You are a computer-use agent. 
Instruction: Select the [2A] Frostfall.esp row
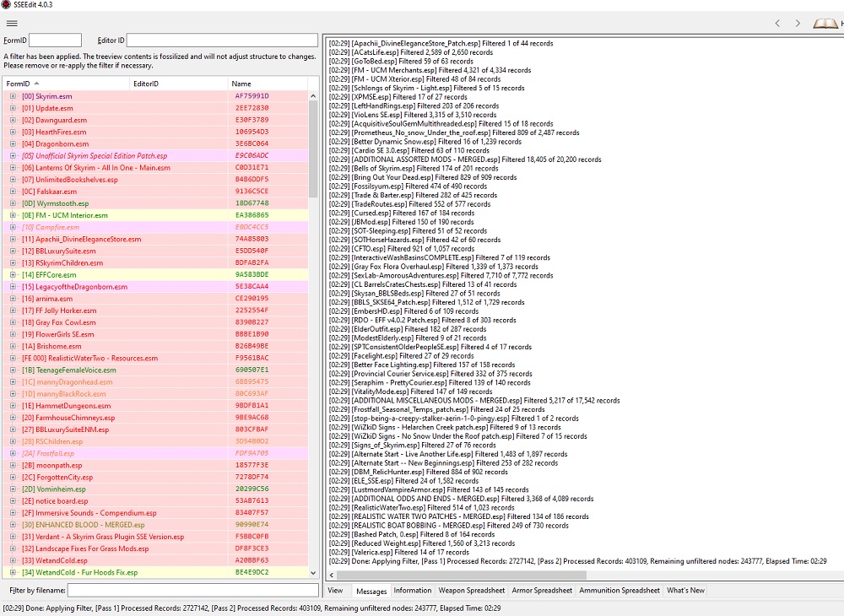(155, 453)
